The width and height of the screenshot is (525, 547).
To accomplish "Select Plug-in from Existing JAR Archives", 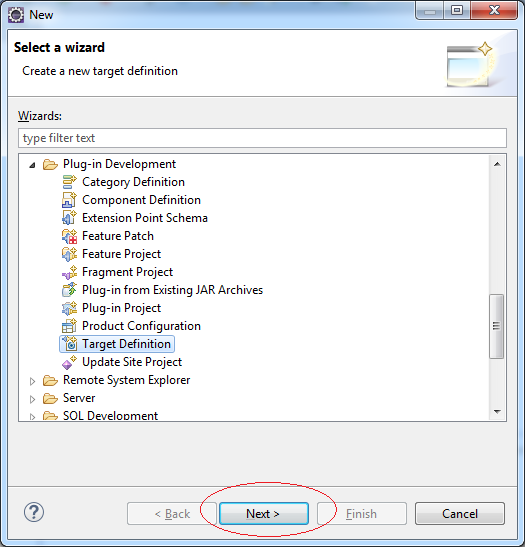I will (172, 290).
